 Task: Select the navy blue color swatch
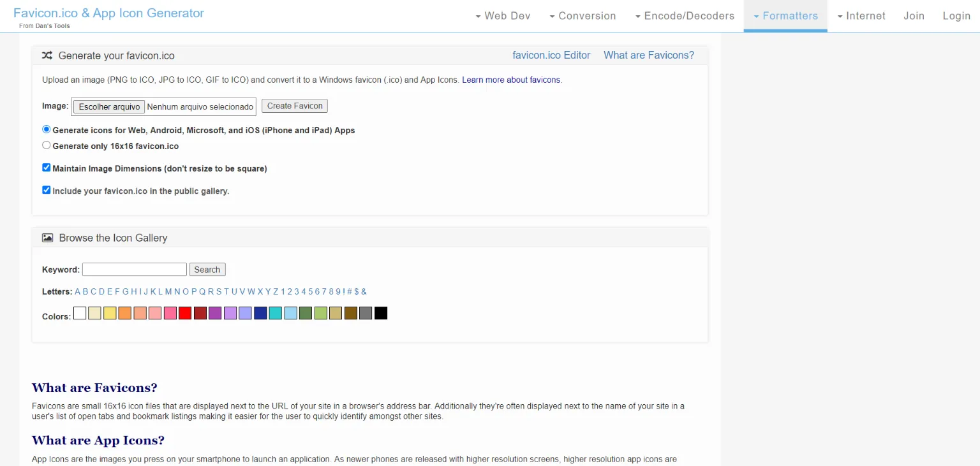click(x=260, y=313)
